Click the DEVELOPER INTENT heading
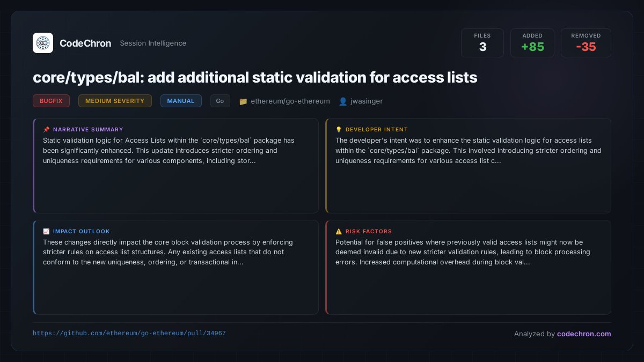 click(377, 129)
